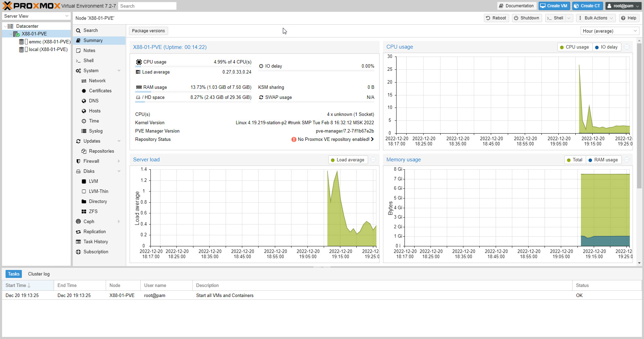Click the Disks drive icon

tap(78, 171)
